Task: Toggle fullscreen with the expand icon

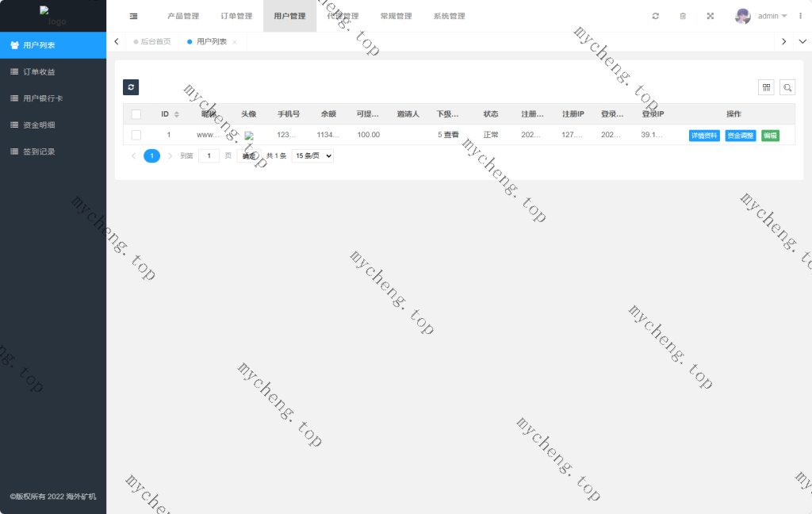Action: (710, 16)
